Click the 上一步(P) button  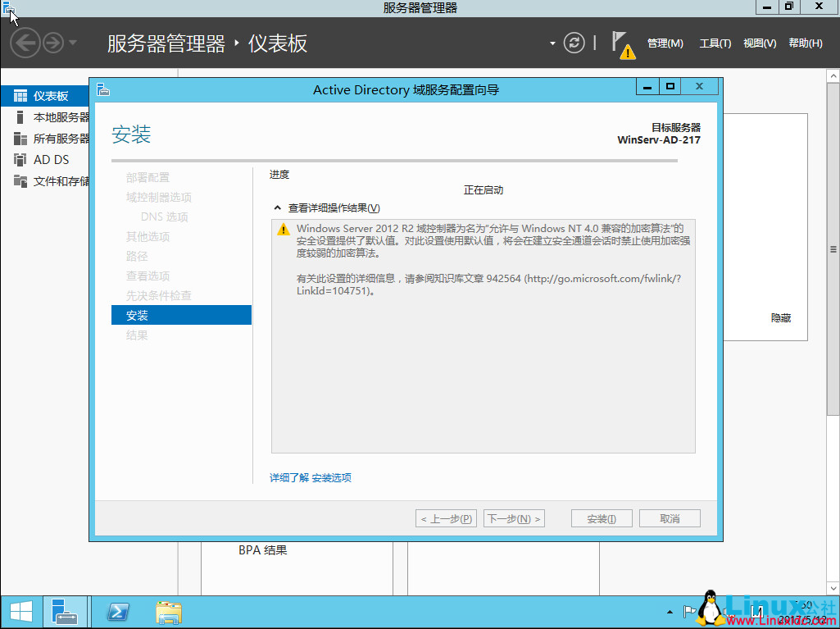pyautogui.click(x=445, y=517)
